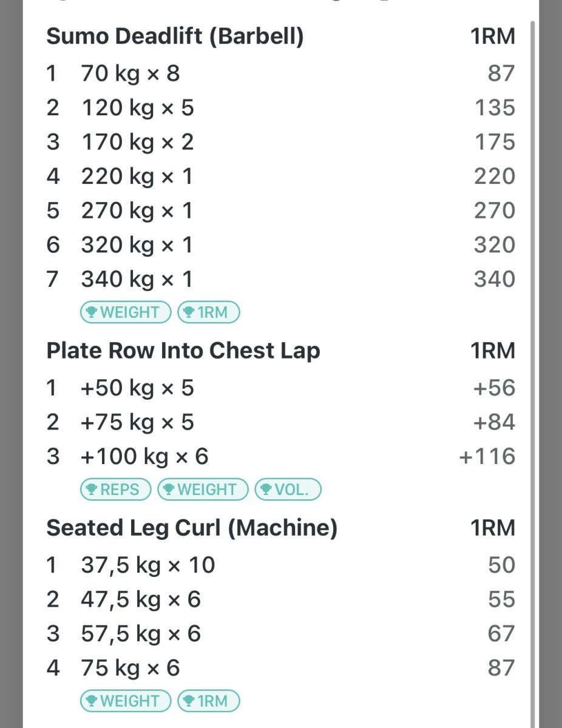Image resolution: width=562 pixels, height=728 pixels.
Task: Tap the WEIGHT trophy badge under Seated Leg Curl
Action: (x=126, y=701)
